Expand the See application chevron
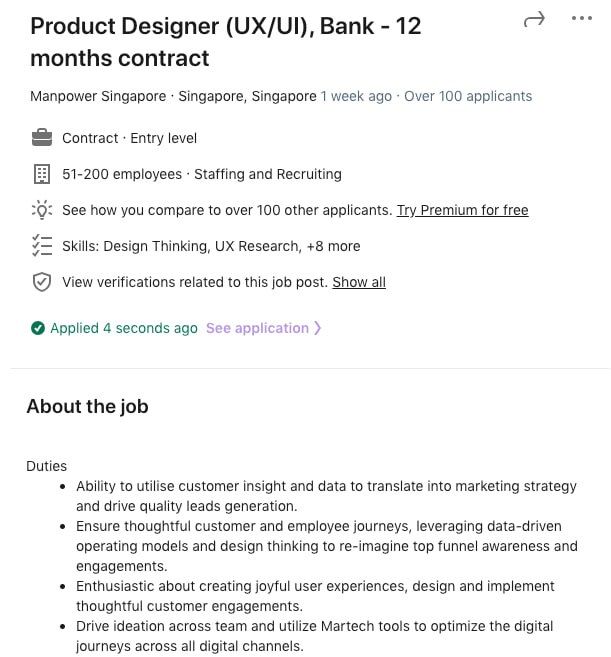The width and height of the screenshot is (611, 657). [x=318, y=328]
